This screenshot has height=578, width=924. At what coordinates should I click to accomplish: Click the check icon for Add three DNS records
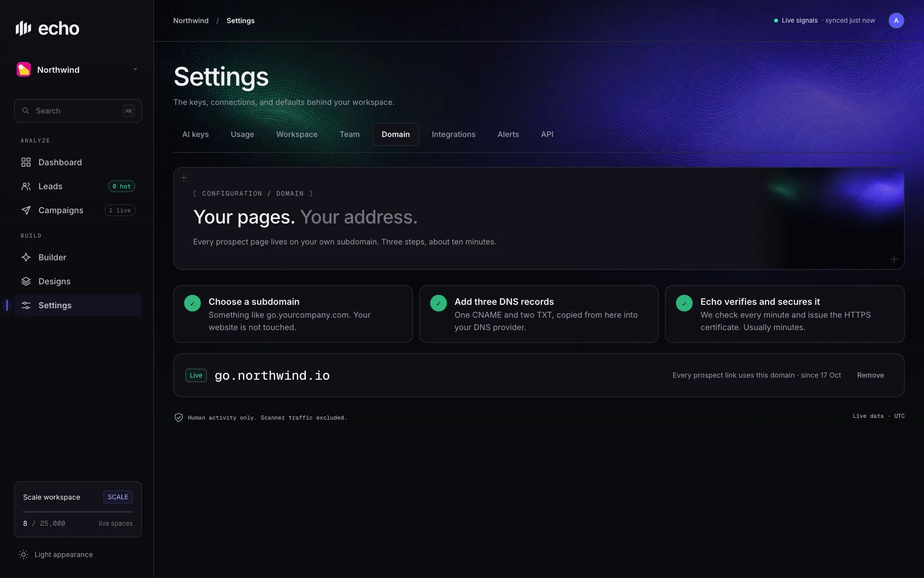point(438,303)
